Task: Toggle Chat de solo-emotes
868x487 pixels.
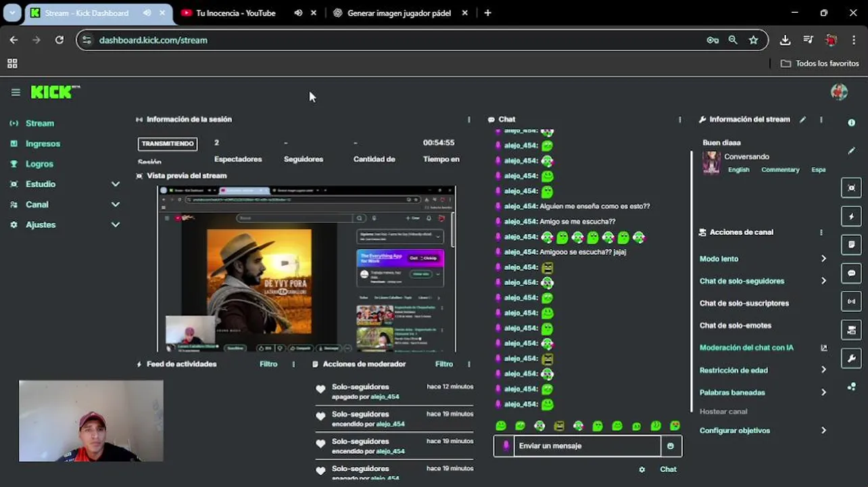Action: (x=736, y=325)
